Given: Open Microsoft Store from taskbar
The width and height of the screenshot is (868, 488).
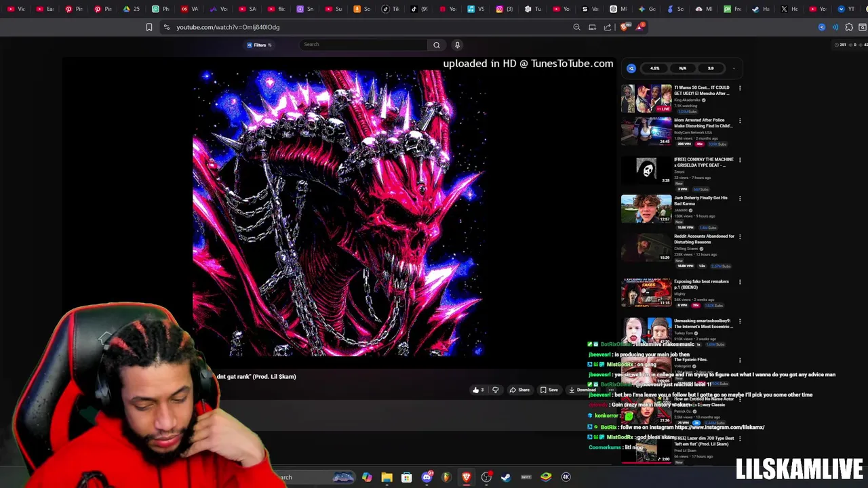Looking at the screenshot, I should [406, 477].
